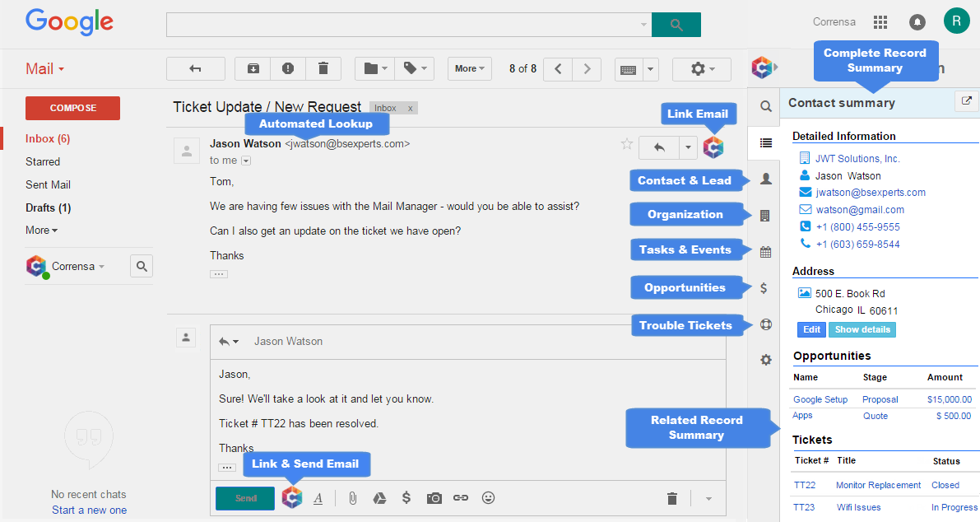Open the input tools dropdown arrow
Screen dimensions: 980x522
(x=651, y=69)
